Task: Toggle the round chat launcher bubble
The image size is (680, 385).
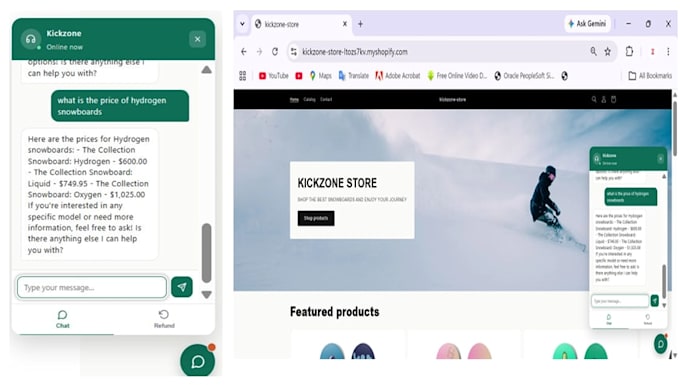Action: (x=198, y=361)
